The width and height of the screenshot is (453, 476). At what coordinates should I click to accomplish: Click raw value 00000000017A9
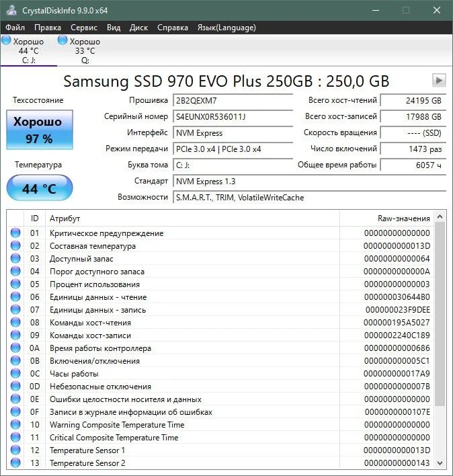pos(397,373)
